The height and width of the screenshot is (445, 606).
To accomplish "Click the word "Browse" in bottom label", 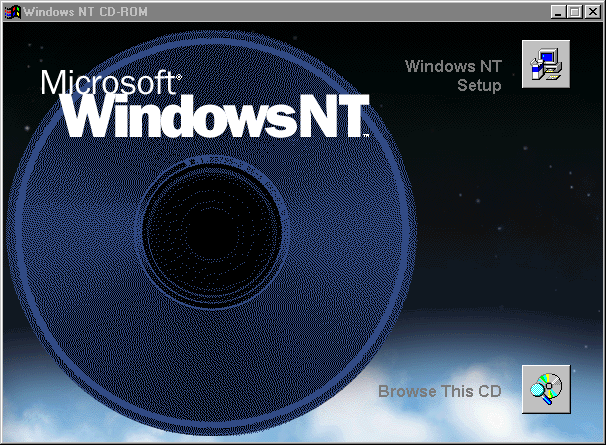I will pyautogui.click(x=404, y=391).
